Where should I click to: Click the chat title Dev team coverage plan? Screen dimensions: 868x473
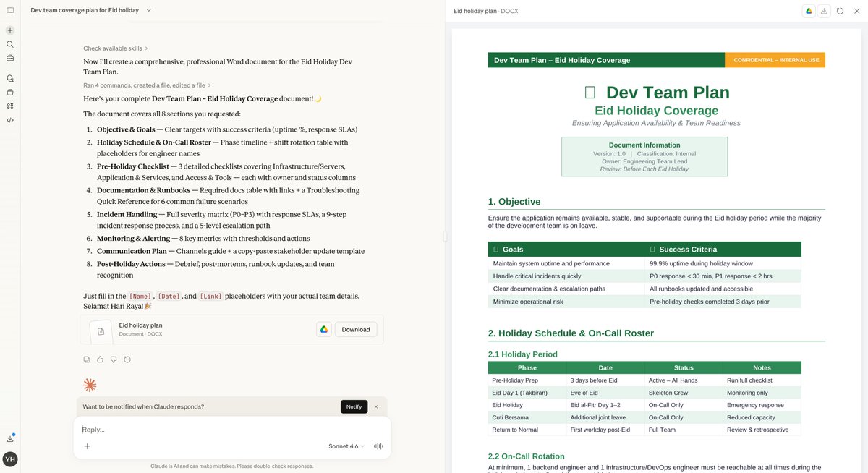85,10
